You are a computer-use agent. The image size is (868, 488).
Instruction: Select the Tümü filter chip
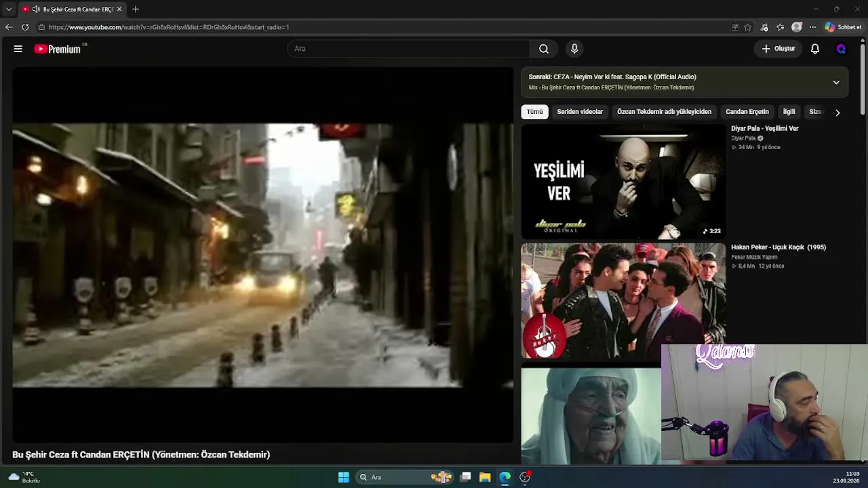535,112
